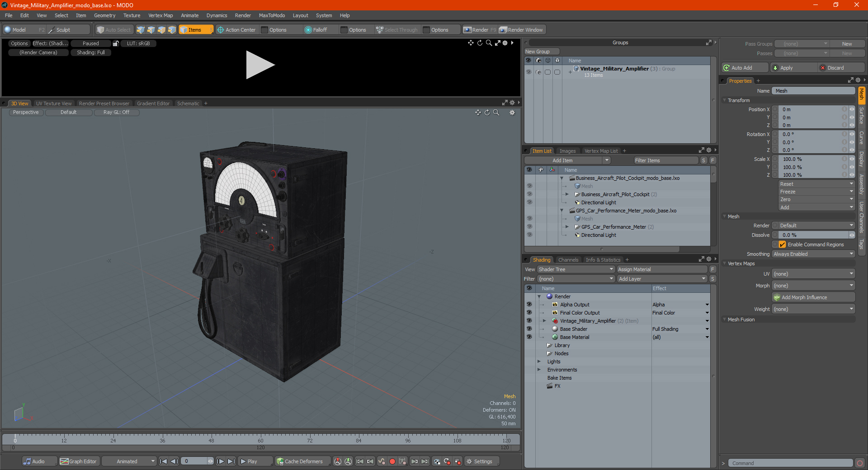Click zoom magnifier in 3D viewport

tap(496, 113)
